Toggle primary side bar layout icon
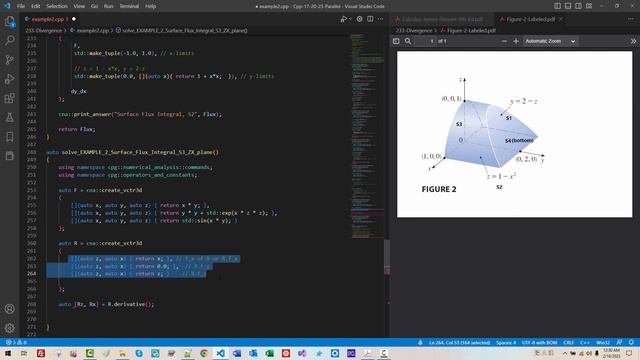The image size is (640, 360). pos(557,6)
